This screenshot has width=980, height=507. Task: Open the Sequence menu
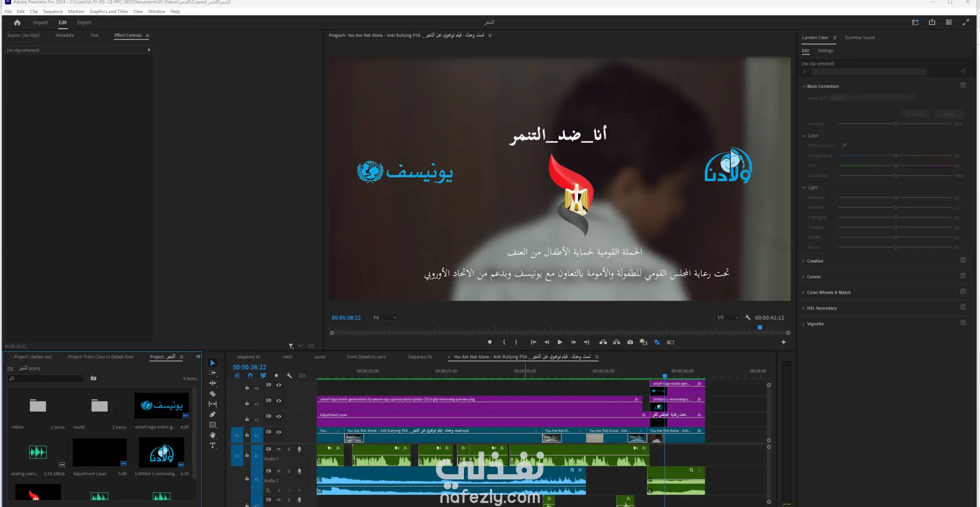click(x=53, y=11)
